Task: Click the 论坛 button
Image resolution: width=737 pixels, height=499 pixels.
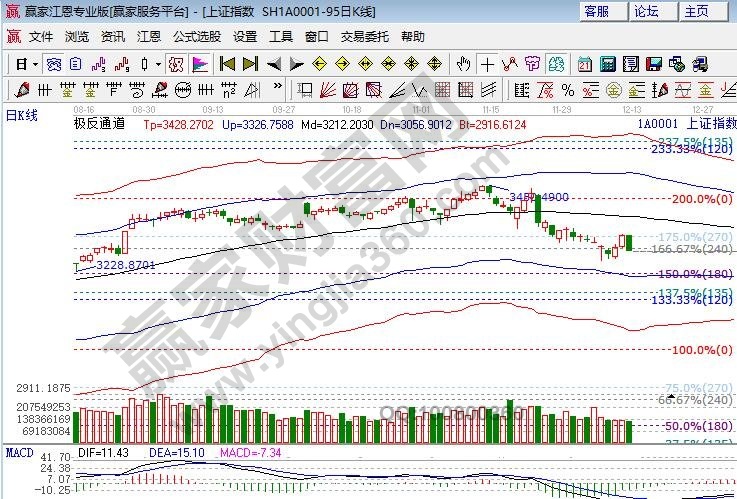Action: point(646,12)
